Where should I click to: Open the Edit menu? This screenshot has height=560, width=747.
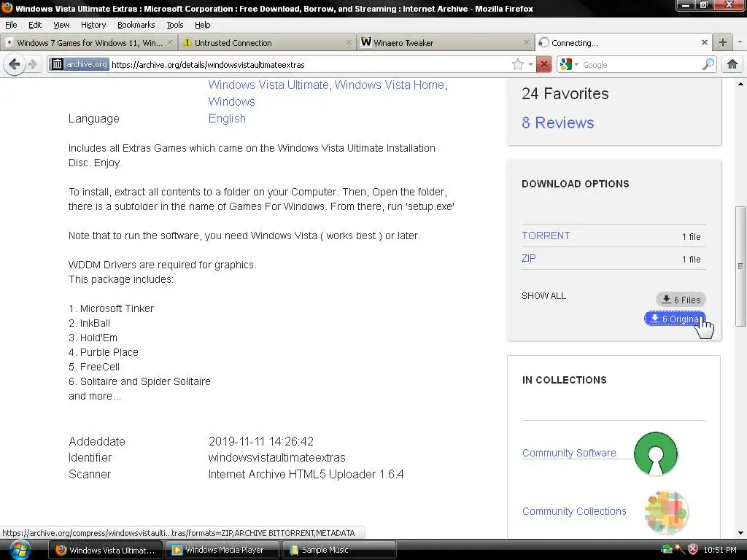tap(35, 25)
